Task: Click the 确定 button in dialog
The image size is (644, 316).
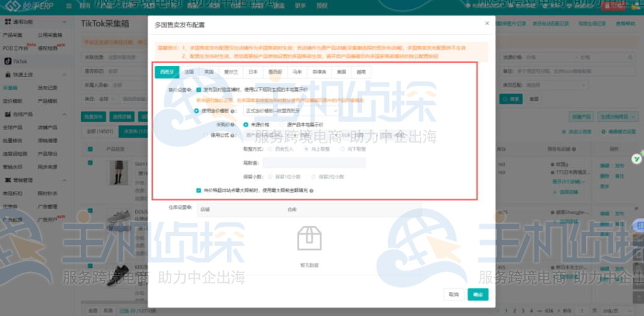Action: pyautogui.click(x=478, y=294)
